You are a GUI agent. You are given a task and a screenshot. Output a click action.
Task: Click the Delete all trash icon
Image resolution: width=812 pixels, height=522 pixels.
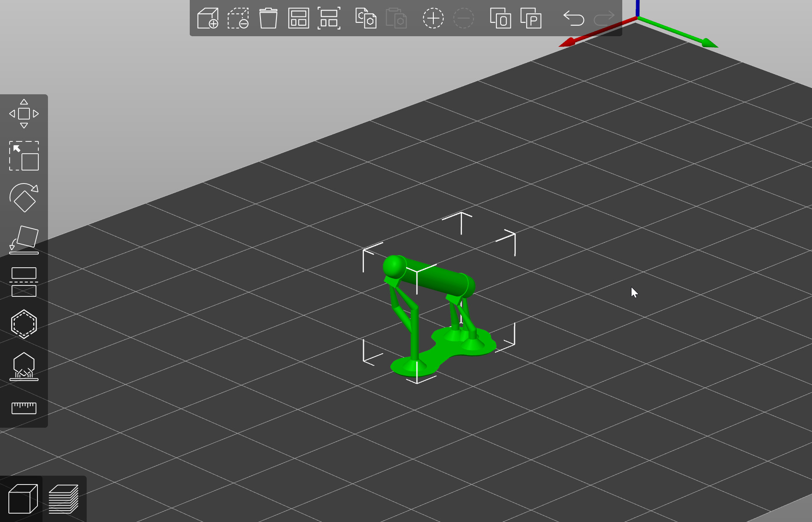pos(268,19)
